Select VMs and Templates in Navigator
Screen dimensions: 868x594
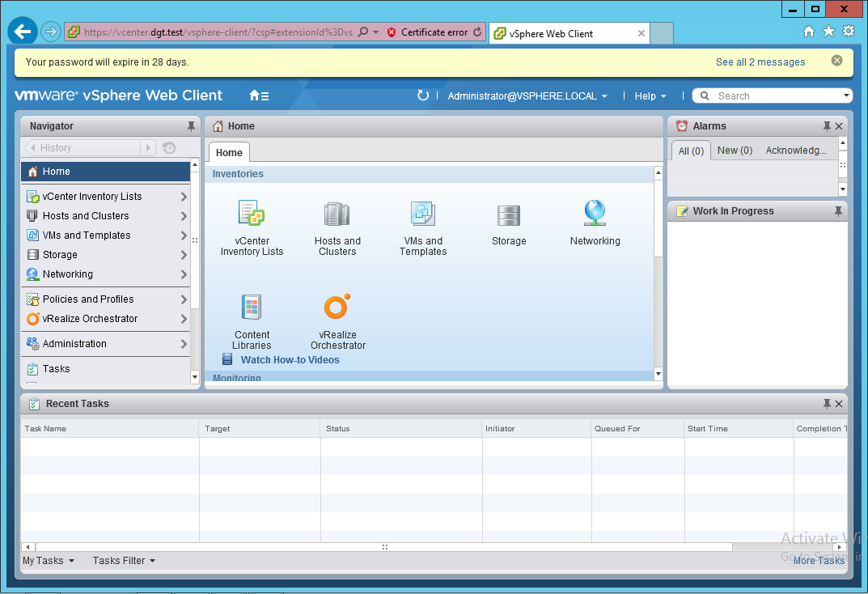click(x=105, y=235)
